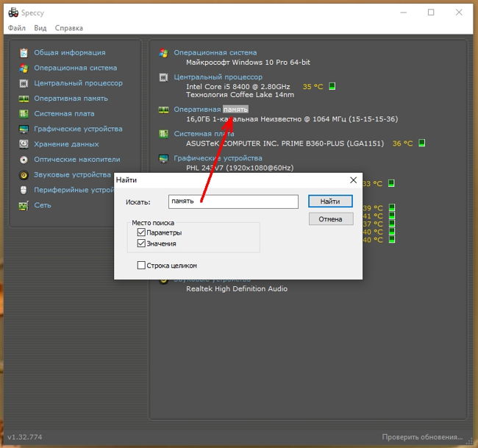Viewport: 478px width, 448px height.
Task: Click the Системная плата sidebar board icon
Action: (x=24, y=114)
